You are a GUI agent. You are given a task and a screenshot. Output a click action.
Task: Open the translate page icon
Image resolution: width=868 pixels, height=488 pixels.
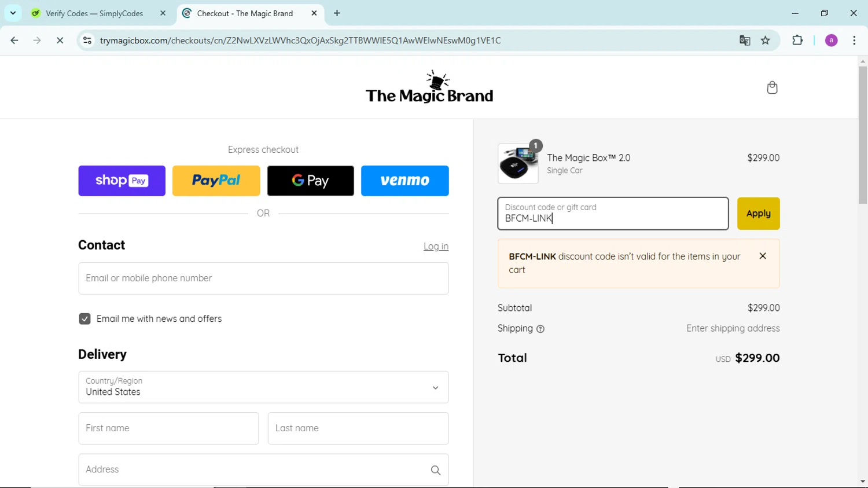(x=745, y=41)
